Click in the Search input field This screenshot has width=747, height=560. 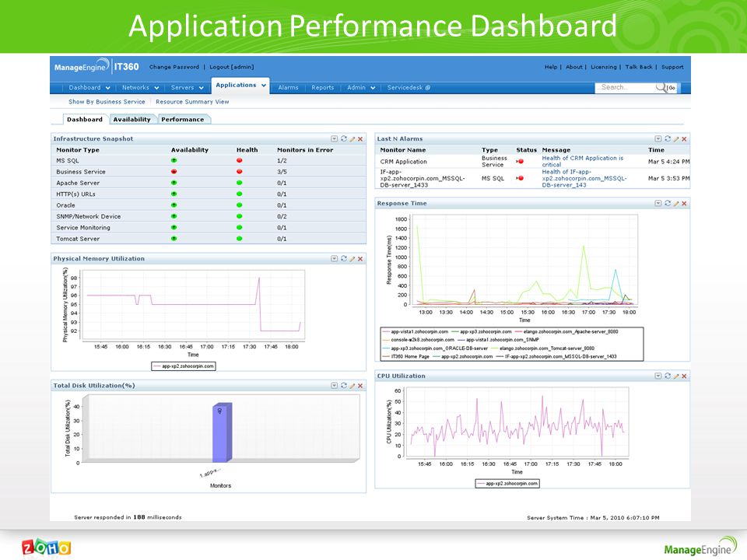click(626, 88)
